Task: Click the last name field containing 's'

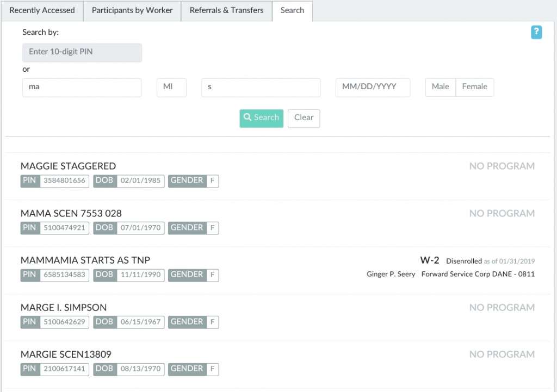Action: [261, 88]
